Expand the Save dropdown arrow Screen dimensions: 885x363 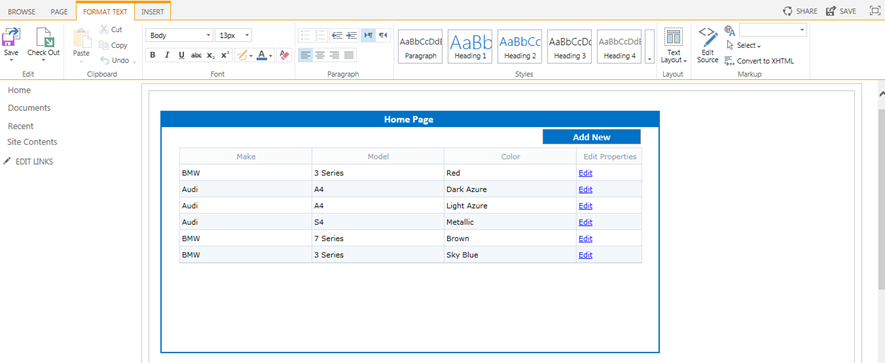pos(11,59)
